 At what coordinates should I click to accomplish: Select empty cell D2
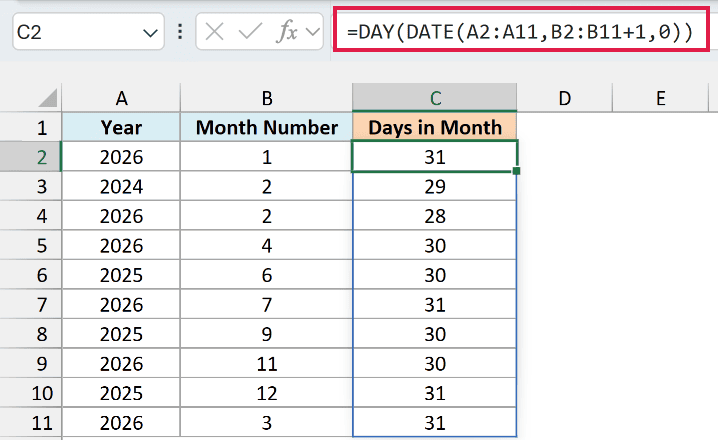coord(565,157)
